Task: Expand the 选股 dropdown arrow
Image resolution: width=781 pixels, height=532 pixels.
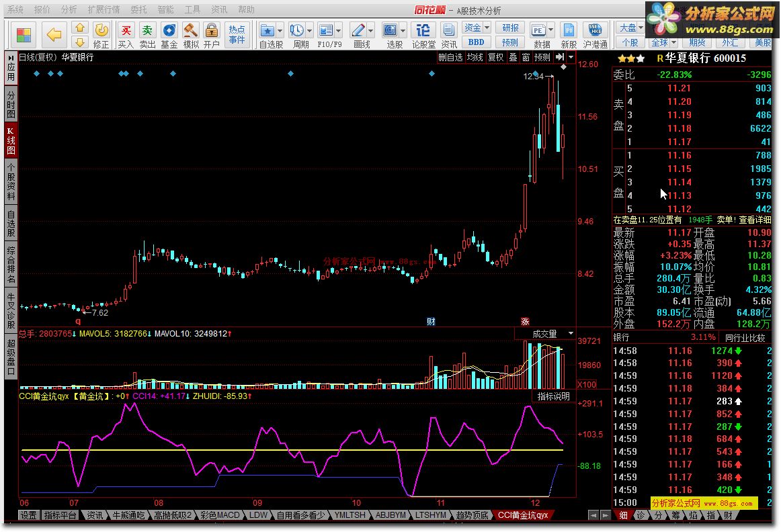Action: [x=403, y=31]
